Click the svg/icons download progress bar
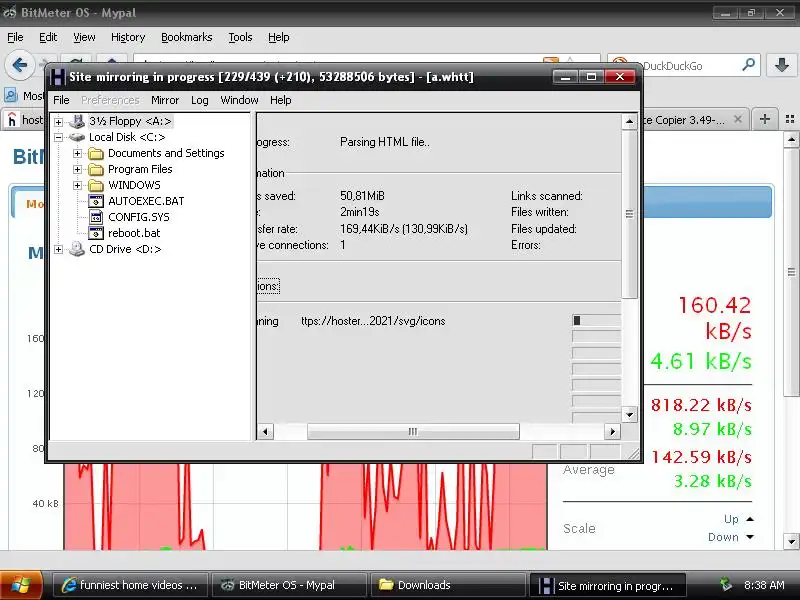 coord(596,321)
